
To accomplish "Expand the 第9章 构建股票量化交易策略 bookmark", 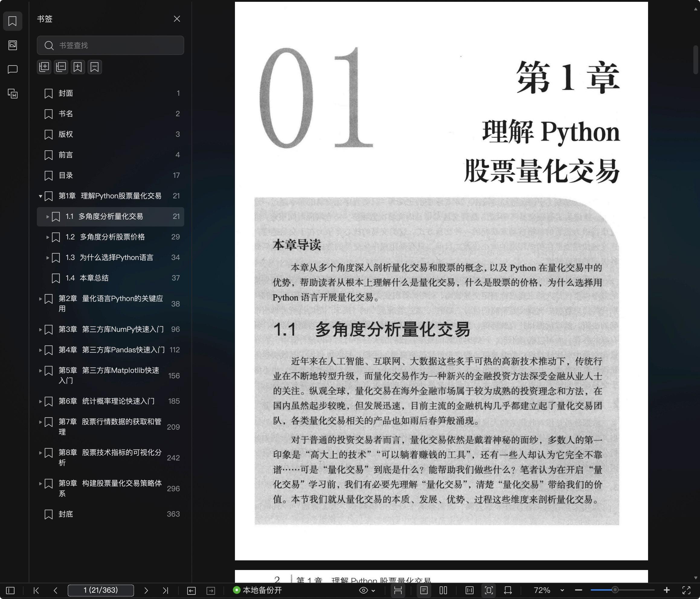I will (40, 483).
